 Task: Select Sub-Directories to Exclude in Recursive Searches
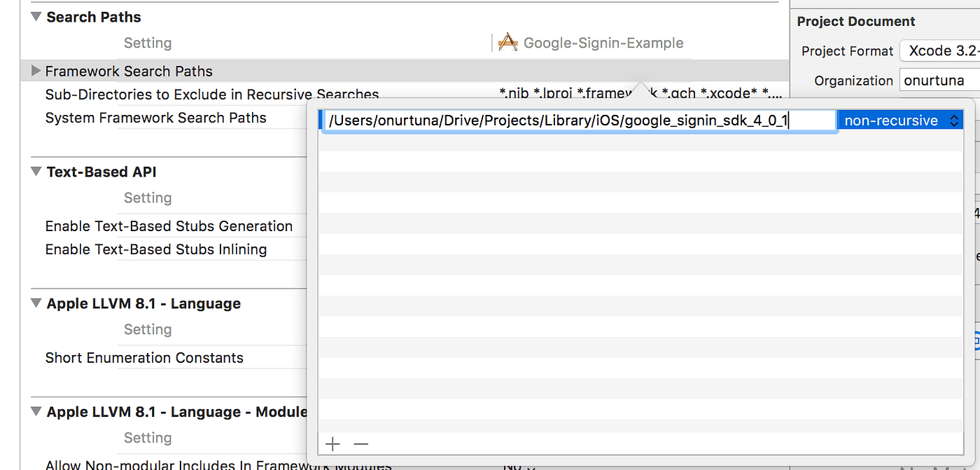tap(212, 95)
